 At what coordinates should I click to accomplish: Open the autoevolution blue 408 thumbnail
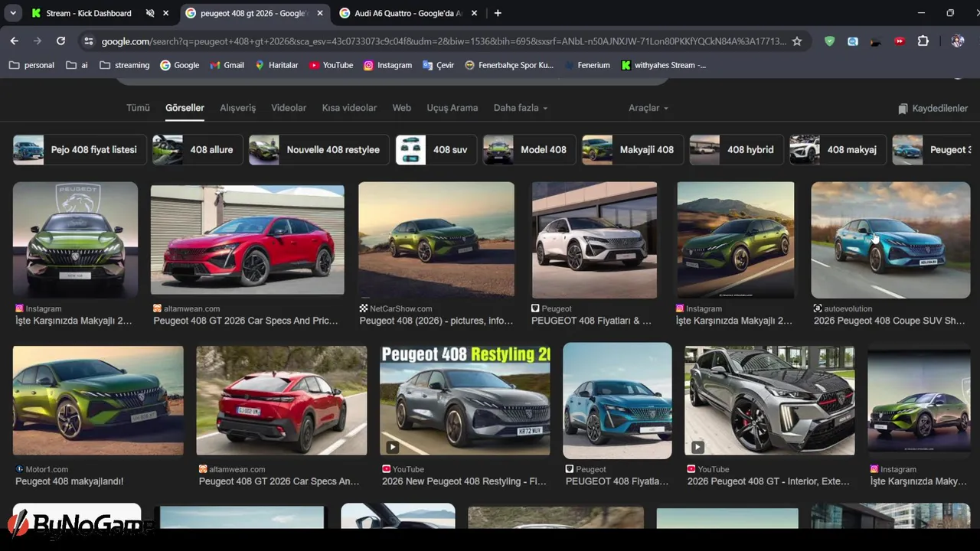tap(890, 240)
